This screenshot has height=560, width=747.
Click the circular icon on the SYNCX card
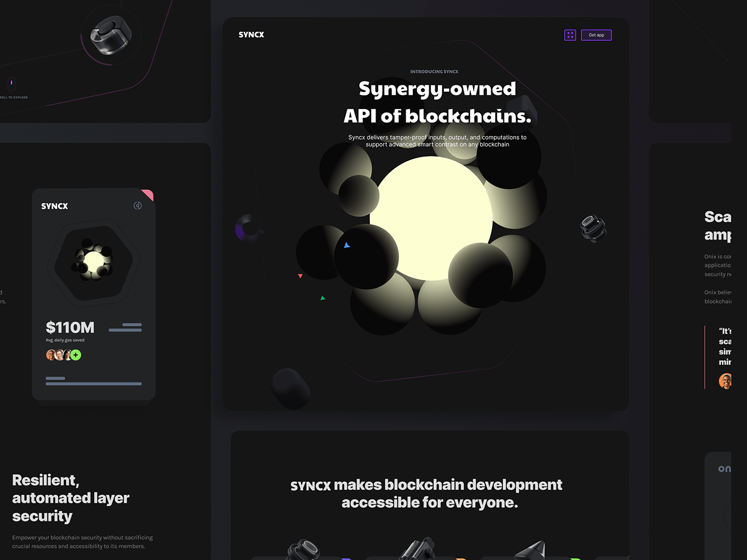point(138,206)
